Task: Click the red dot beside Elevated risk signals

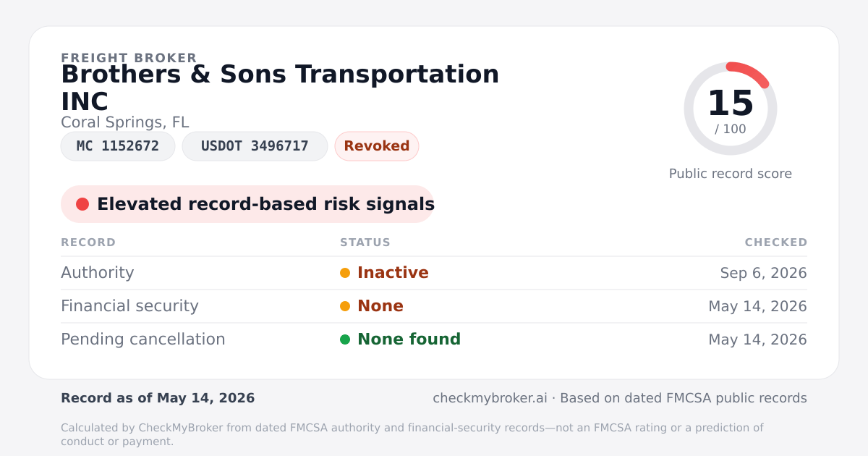Action: pyautogui.click(x=82, y=204)
